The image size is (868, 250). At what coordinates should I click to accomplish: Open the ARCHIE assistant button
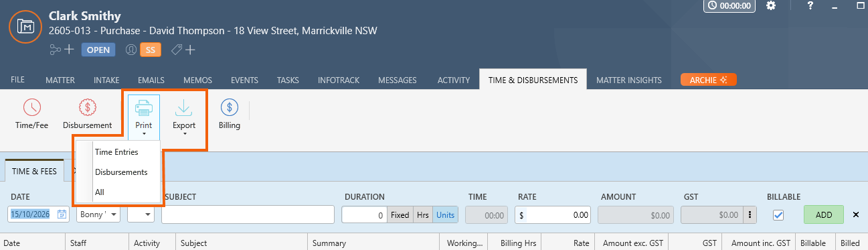pos(709,80)
